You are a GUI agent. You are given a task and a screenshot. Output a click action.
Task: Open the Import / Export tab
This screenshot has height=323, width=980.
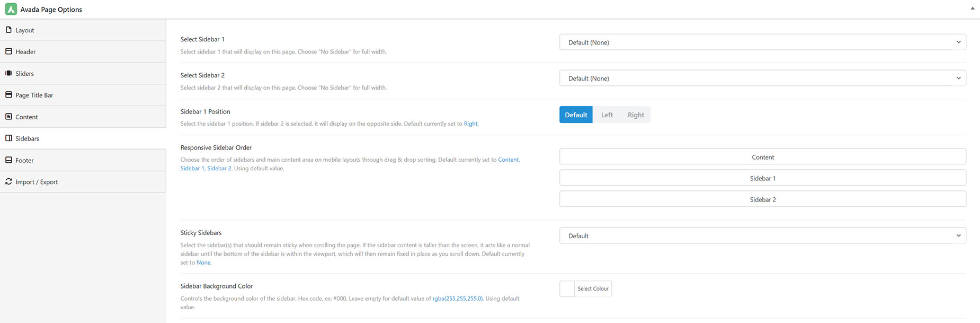click(x=83, y=182)
